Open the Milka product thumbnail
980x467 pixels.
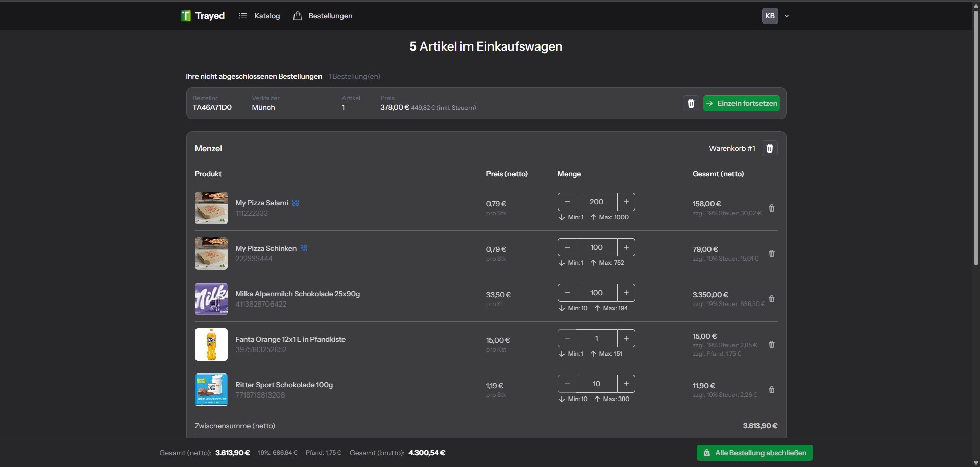coord(211,299)
